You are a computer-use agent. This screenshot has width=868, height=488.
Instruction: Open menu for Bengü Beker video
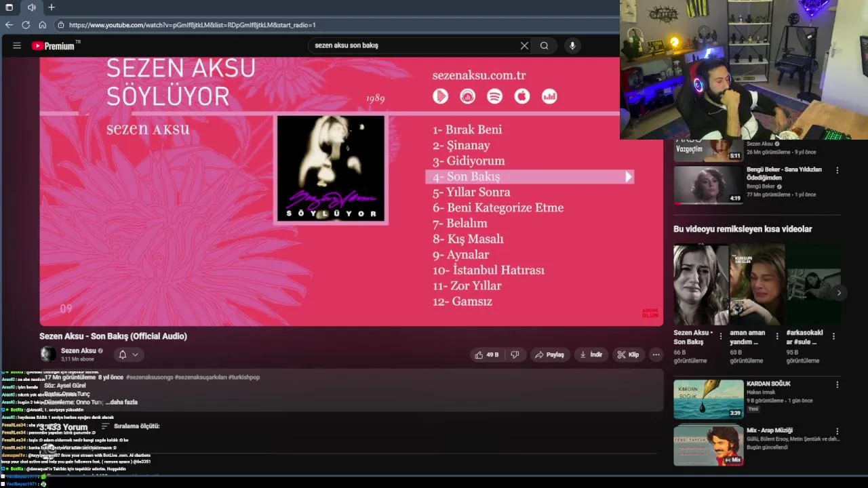pos(837,171)
